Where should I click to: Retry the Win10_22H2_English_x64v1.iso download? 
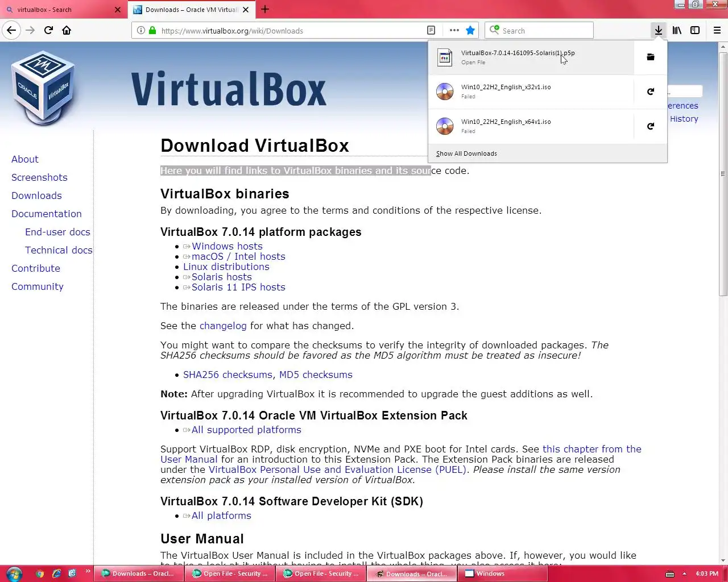pos(651,126)
